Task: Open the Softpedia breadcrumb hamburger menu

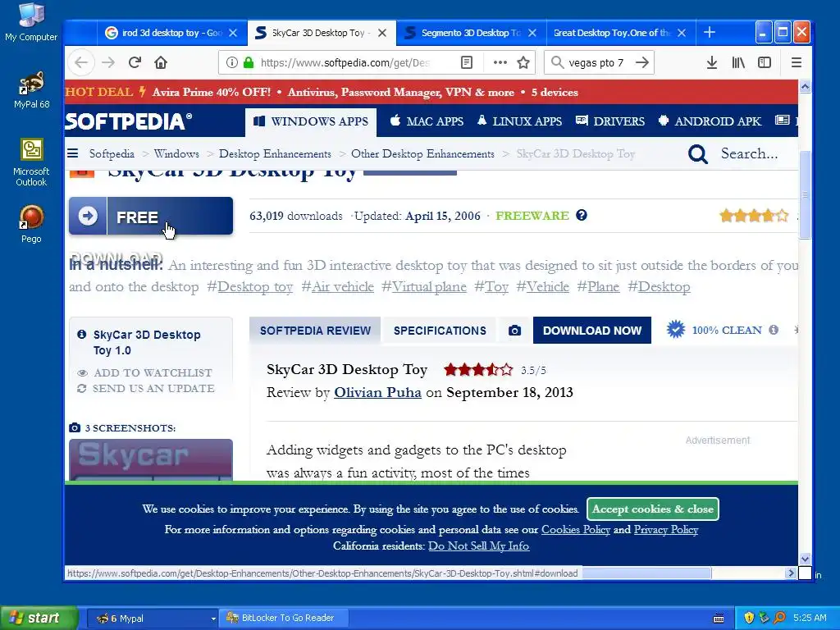Action: point(73,153)
